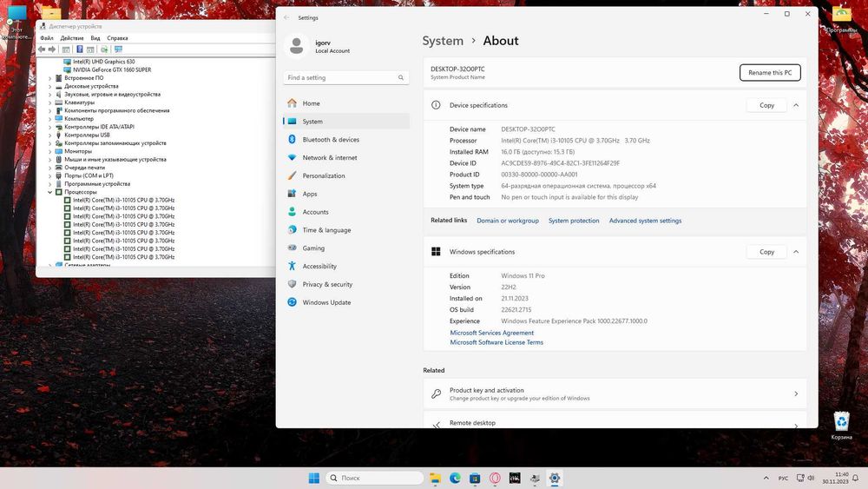Expand Дисковые устройства tree node
The height and width of the screenshot is (489, 868).
coord(49,86)
